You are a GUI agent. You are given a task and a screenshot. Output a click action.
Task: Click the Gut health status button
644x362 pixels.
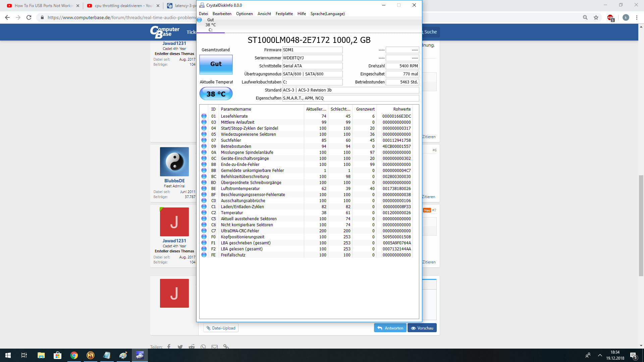point(216,64)
